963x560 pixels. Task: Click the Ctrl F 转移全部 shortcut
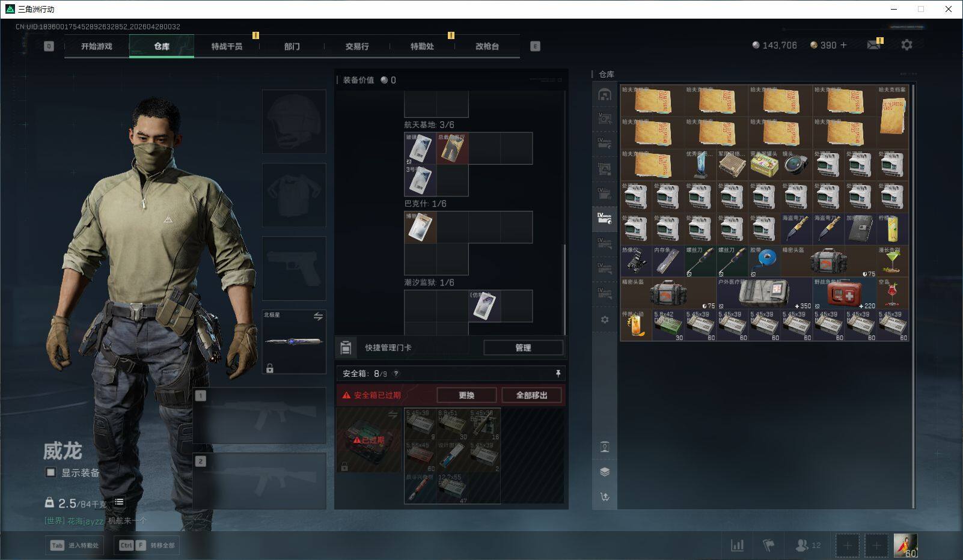coord(147,545)
